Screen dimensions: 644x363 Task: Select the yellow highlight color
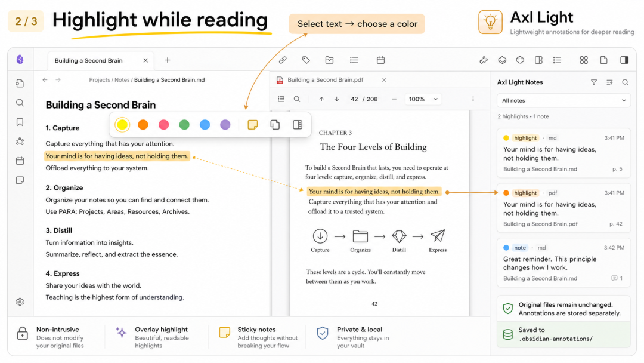[x=122, y=125]
